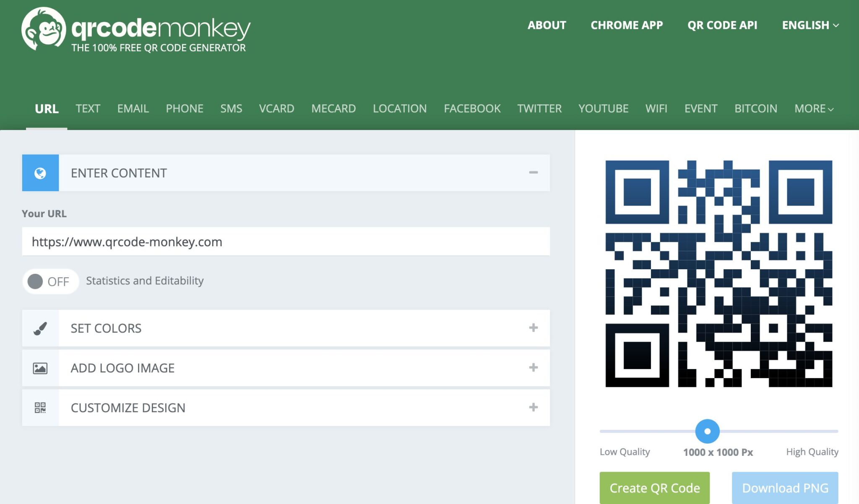Click the globe icon beside Enter Content
Screen dimensions: 859x504
click(x=40, y=173)
